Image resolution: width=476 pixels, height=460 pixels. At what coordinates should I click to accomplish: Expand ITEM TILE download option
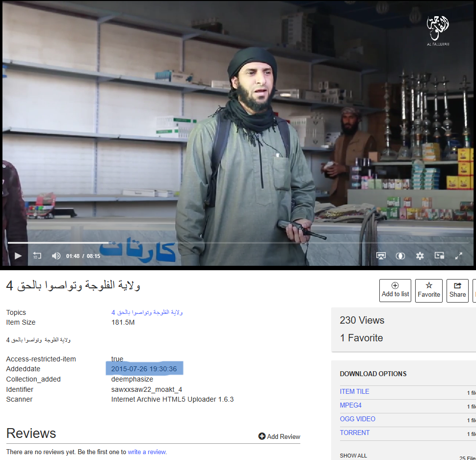point(354,391)
